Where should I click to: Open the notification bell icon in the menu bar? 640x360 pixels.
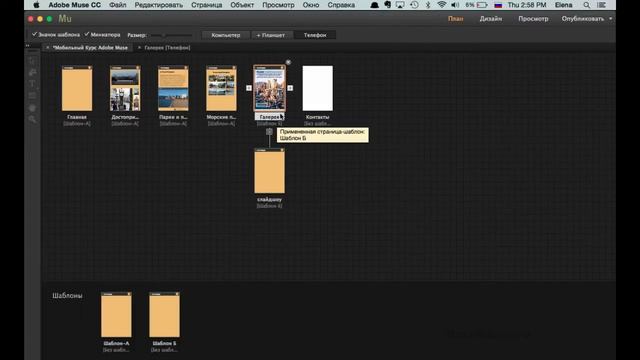tap(374, 5)
